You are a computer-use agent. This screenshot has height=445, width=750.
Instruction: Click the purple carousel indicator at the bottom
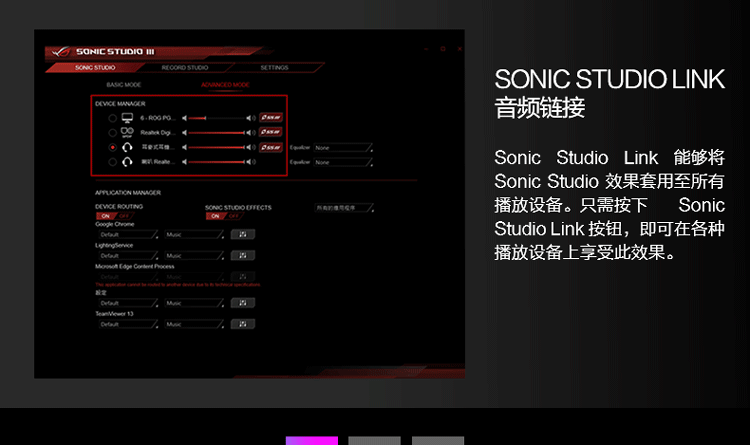(x=312, y=441)
